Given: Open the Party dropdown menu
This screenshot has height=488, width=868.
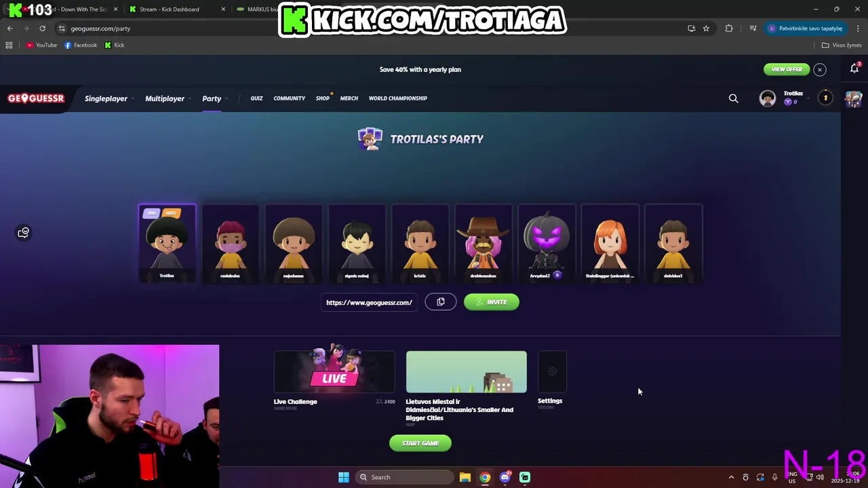Looking at the screenshot, I should coord(214,99).
